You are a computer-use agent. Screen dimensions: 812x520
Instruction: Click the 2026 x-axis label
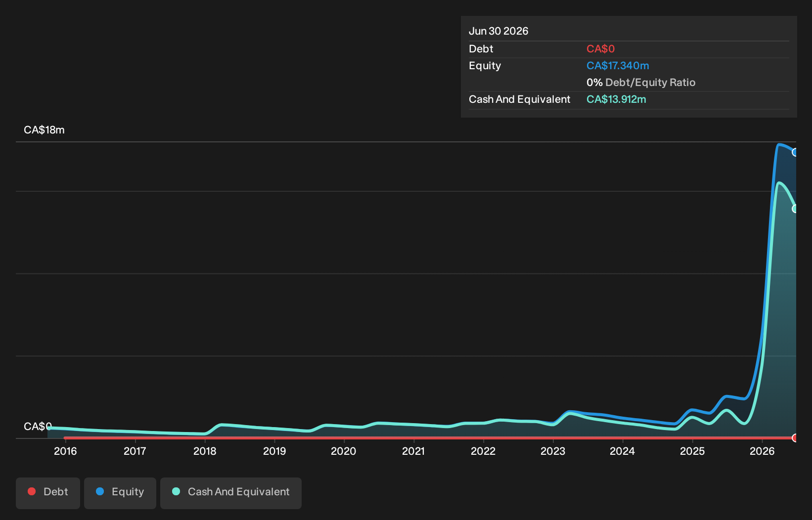coord(762,451)
